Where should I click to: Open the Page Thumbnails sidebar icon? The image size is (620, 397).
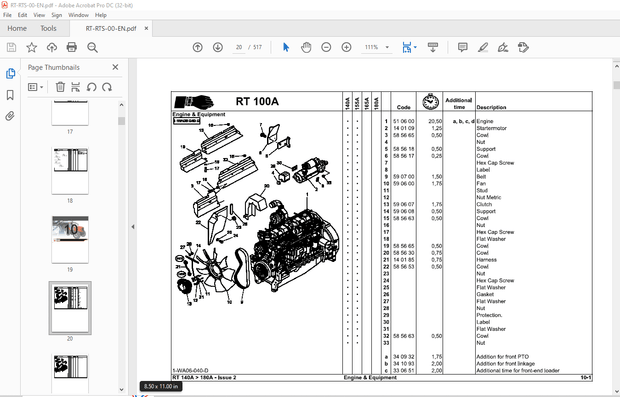pos(10,74)
